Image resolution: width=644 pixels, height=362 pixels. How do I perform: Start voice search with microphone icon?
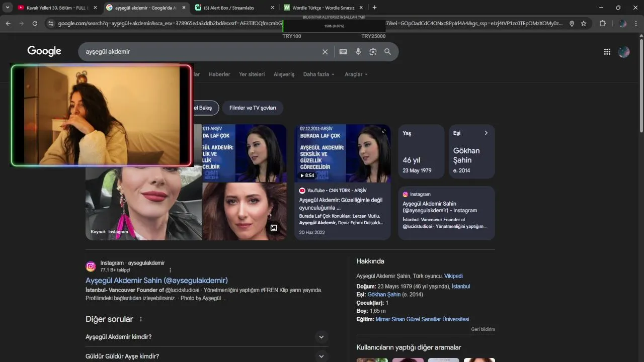358,52
